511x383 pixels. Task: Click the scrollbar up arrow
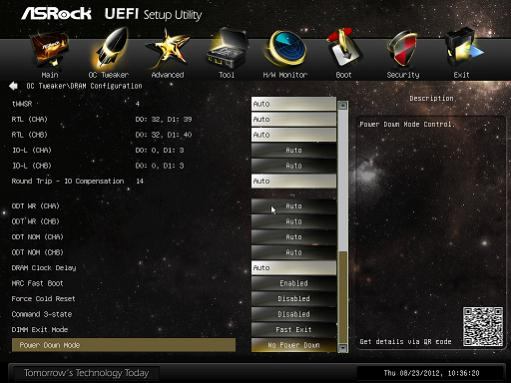[343, 105]
